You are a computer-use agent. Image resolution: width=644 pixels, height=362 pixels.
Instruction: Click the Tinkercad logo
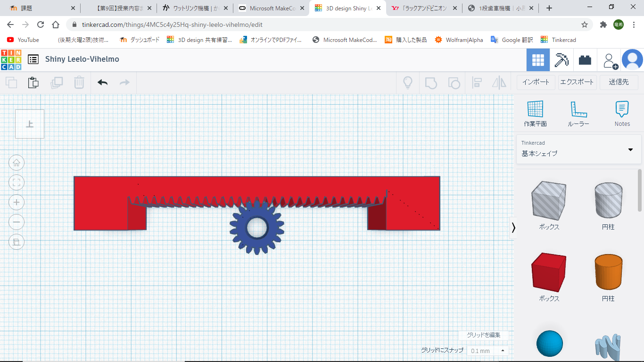click(11, 59)
